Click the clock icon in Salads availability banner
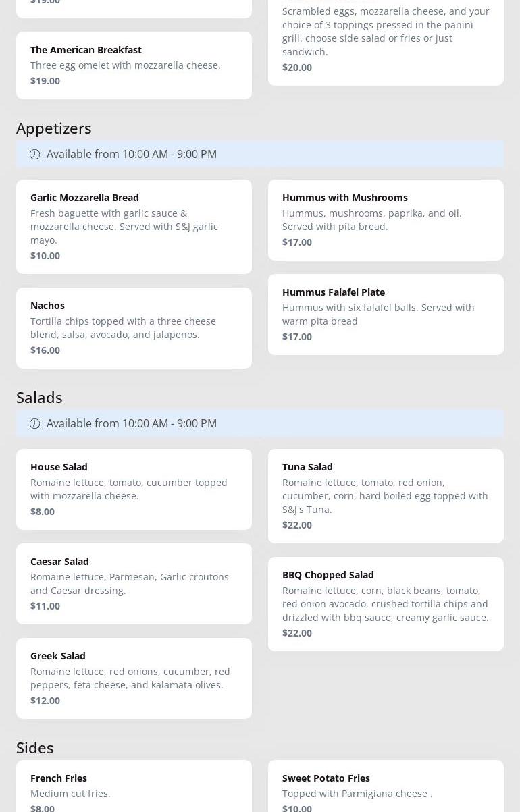 34,423
